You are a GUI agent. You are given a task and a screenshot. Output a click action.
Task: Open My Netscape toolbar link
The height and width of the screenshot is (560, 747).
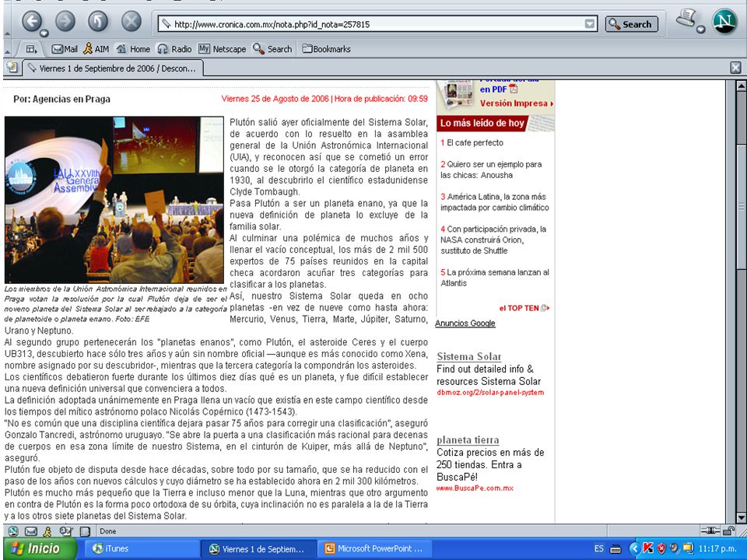coord(222,48)
